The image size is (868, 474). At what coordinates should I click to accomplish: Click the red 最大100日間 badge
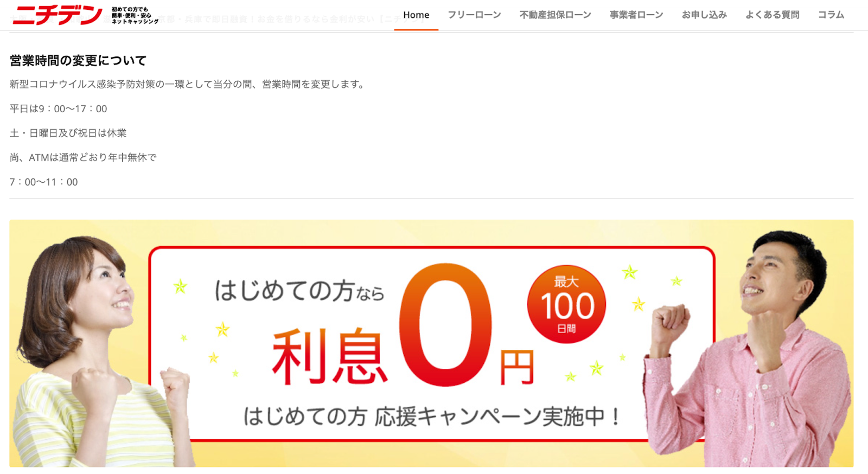click(566, 304)
